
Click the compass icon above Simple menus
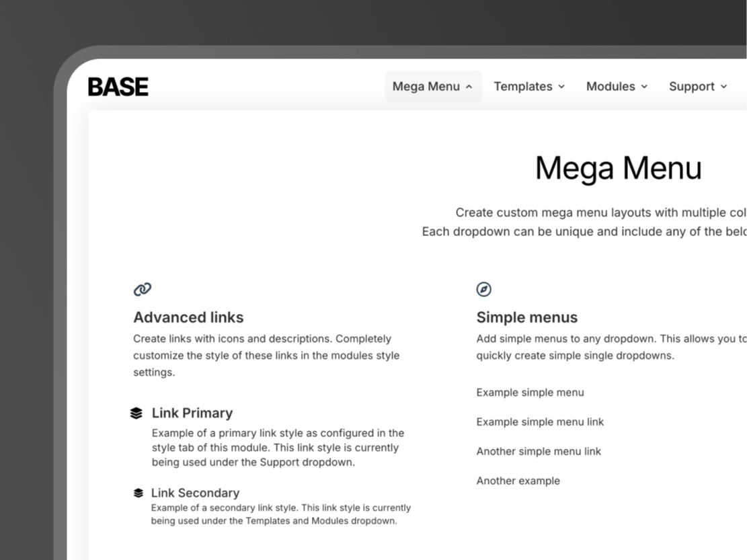[483, 289]
